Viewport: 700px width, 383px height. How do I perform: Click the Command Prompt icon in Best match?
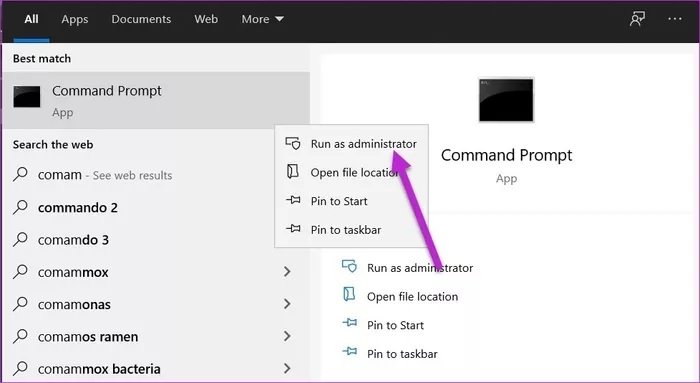pyautogui.click(x=27, y=97)
